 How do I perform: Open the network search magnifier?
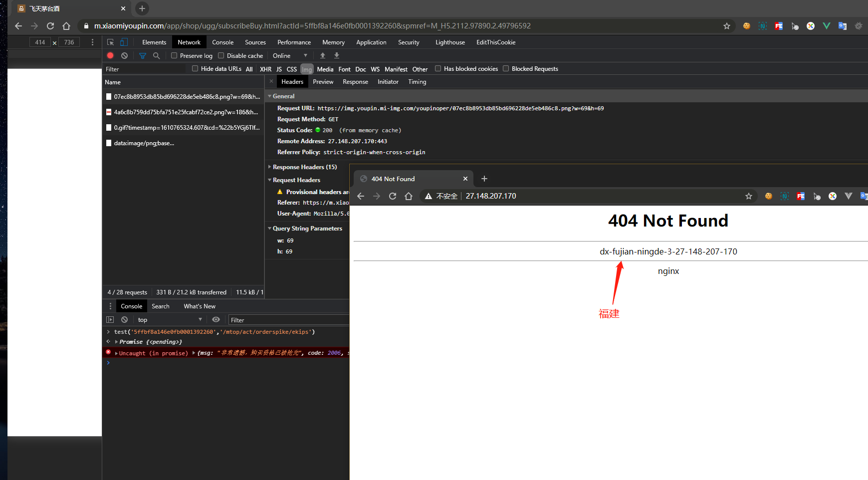tap(156, 55)
